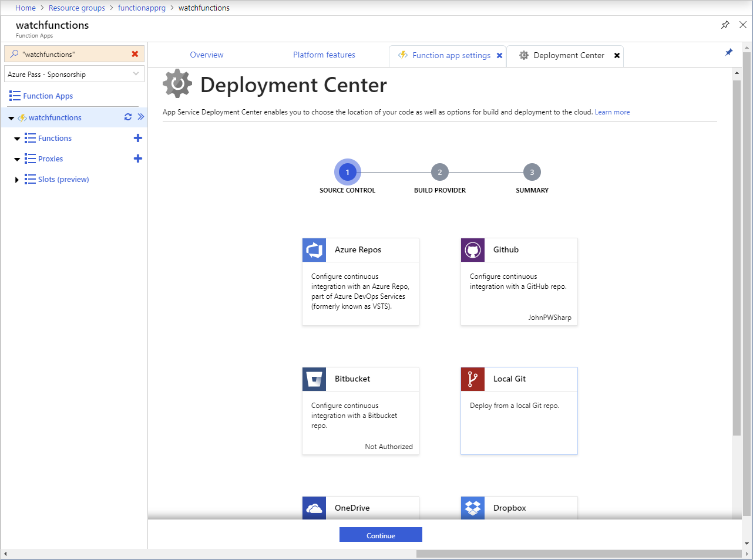
Task: Click step 3 Summary marker
Action: pyautogui.click(x=532, y=172)
